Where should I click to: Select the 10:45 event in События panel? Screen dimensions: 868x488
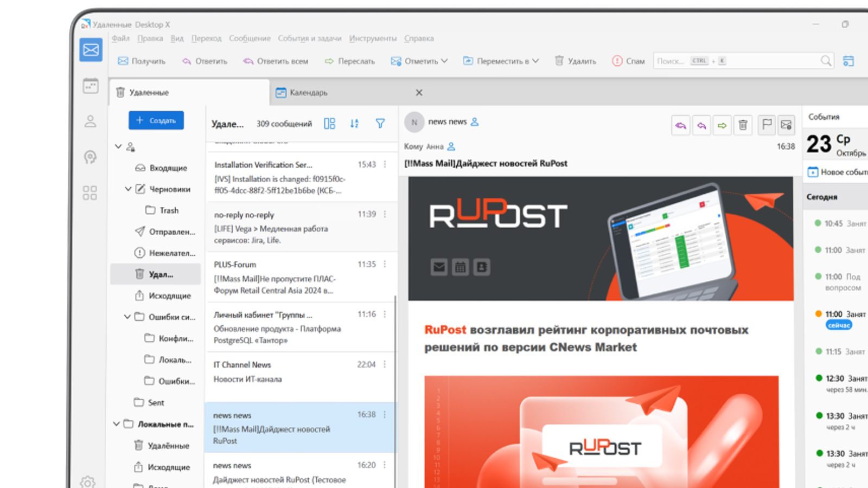pos(840,223)
